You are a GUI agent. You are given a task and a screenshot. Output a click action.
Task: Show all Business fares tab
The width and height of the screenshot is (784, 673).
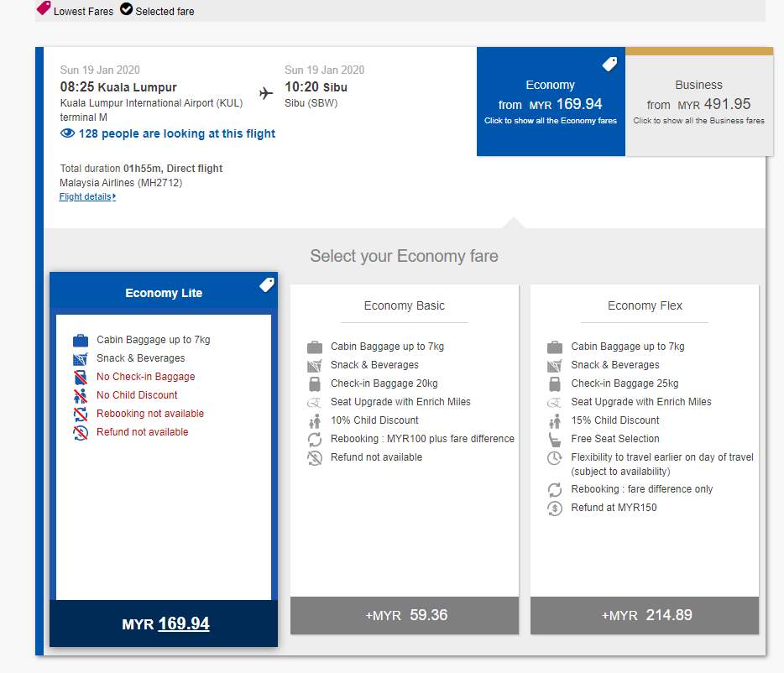698,102
